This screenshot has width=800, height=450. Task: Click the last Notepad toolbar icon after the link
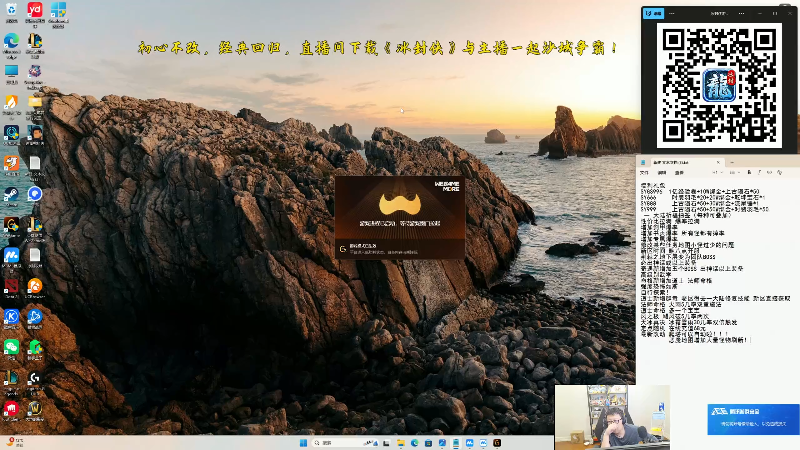click(780, 172)
